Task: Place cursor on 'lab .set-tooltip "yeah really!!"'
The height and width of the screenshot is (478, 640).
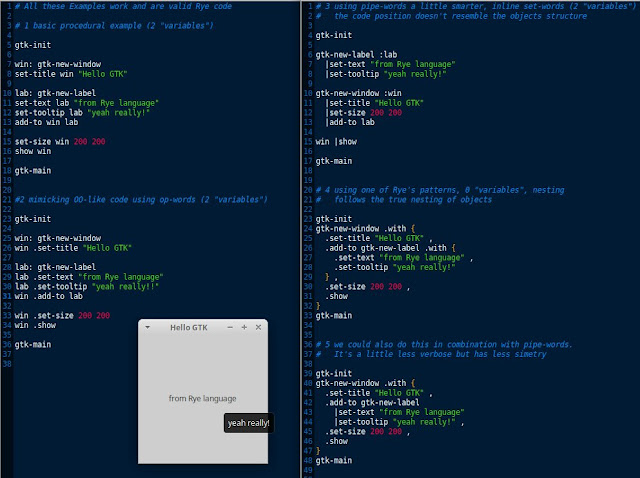Action: pyautogui.click(x=87, y=287)
